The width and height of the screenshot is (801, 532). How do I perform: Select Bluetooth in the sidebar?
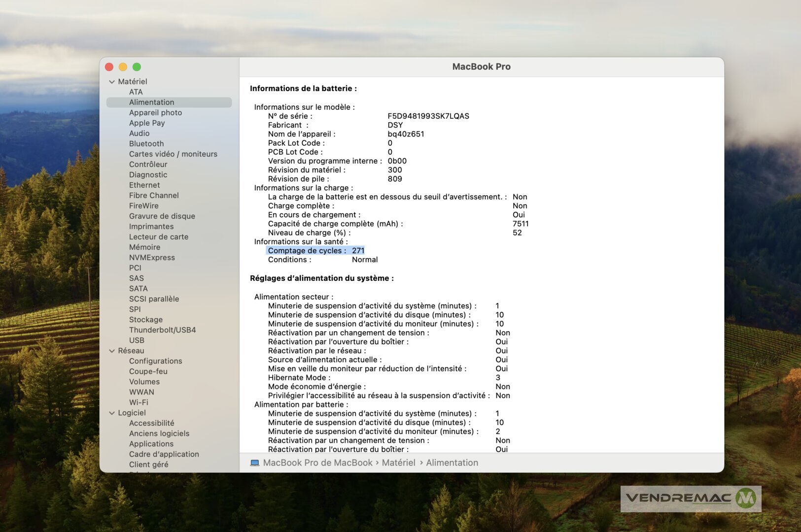click(x=146, y=144)
